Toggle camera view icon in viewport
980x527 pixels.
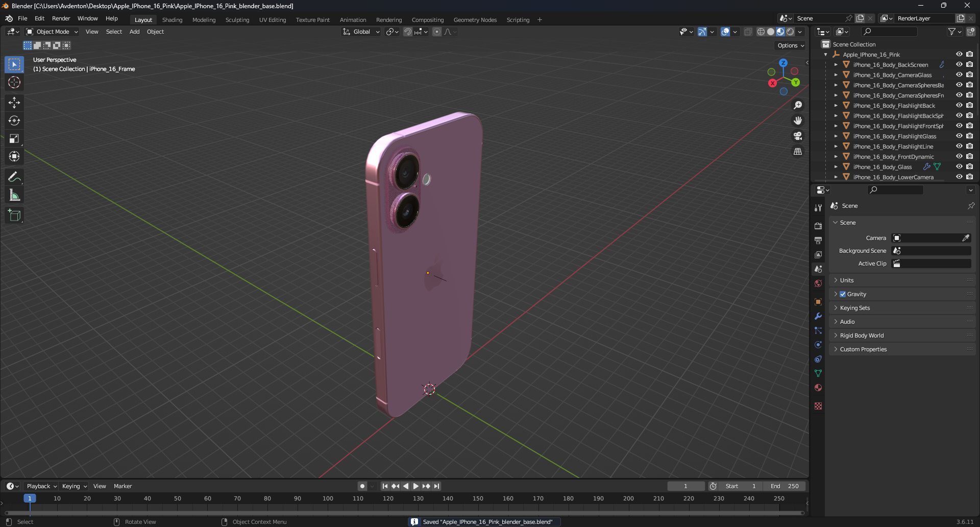(x=798, y=136)
